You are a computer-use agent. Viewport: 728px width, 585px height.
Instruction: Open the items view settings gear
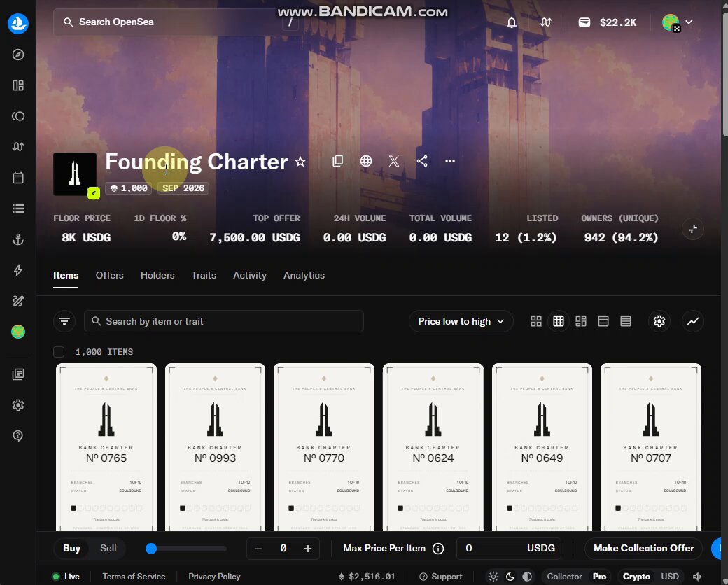pyautogui.click(x=659, y=321)
